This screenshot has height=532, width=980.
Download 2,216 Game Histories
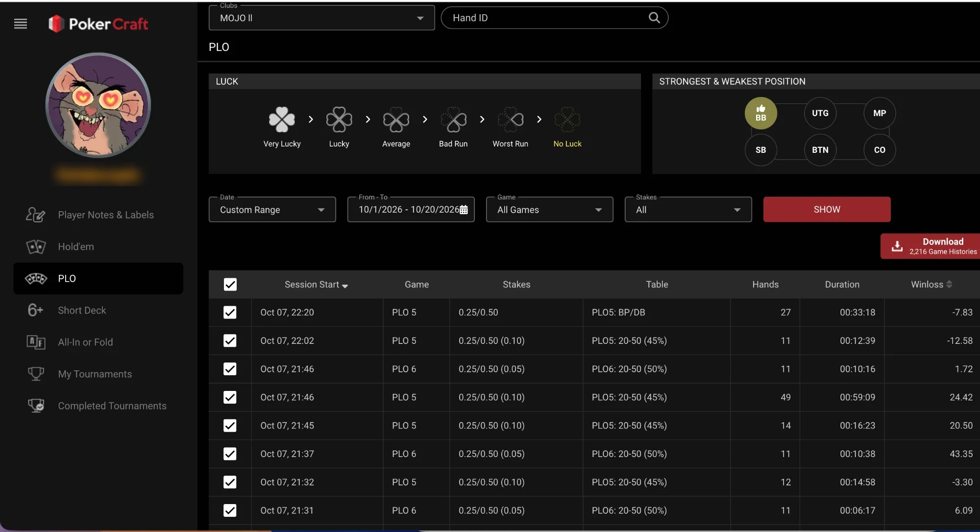930,246
